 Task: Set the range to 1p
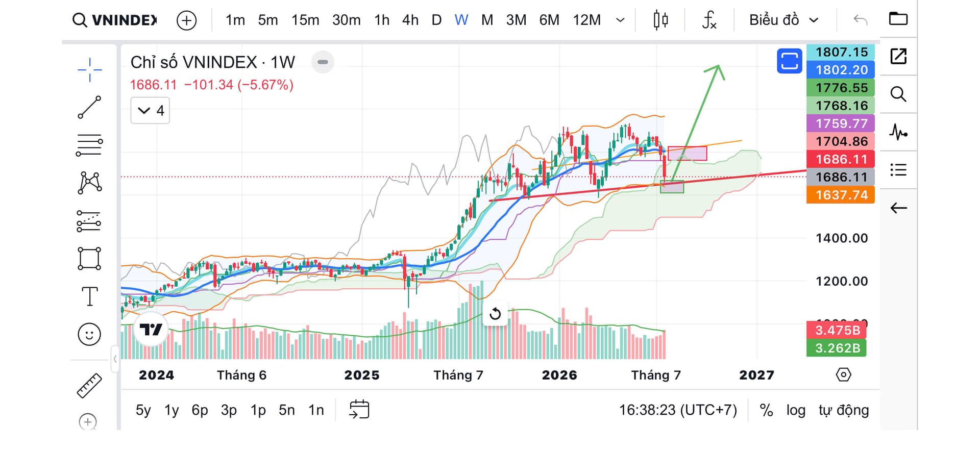[258, 410]
